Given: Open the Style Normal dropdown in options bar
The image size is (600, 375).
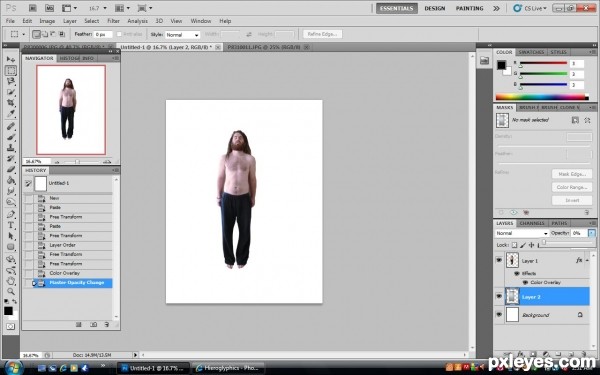Looking at the screenshot, I should (x=183, y=35).
